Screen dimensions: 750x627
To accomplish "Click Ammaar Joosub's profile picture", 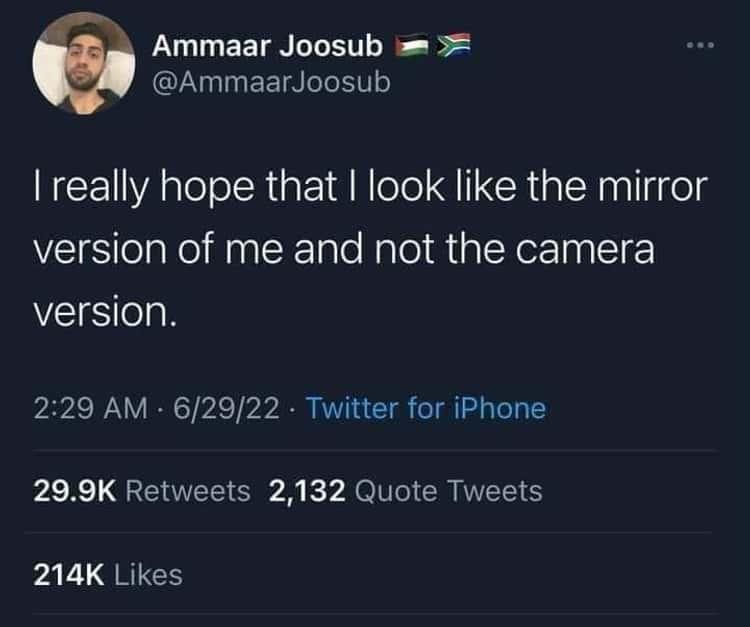I will tap(83, 66).
